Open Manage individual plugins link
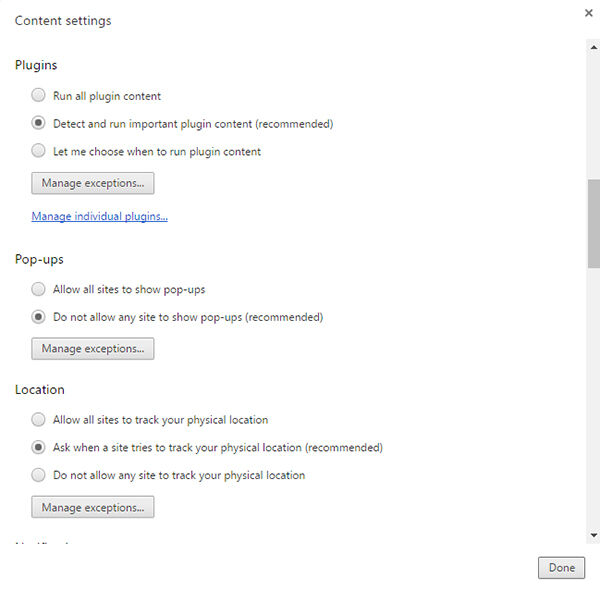 (x=99, y=216)
